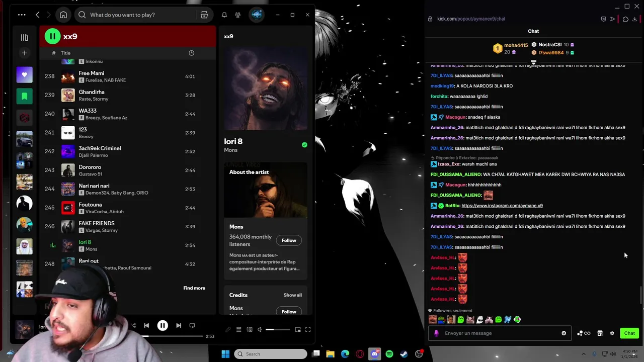Viewport: 644px width, 362px height.
Task: Open Steam from taskbar
Action: coord(404,354)
